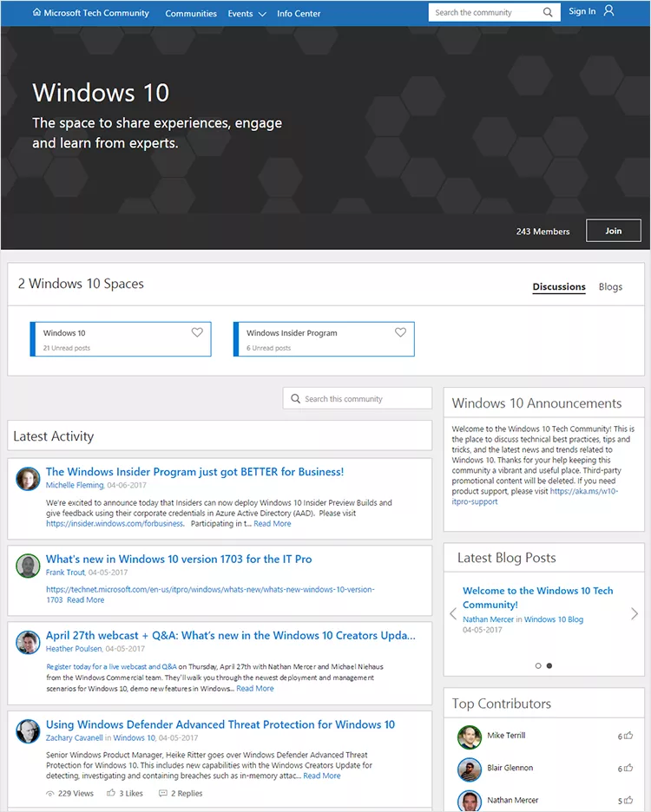Click magnifier in Search this community box
651x812 pixels.
(x=295, y=399)
